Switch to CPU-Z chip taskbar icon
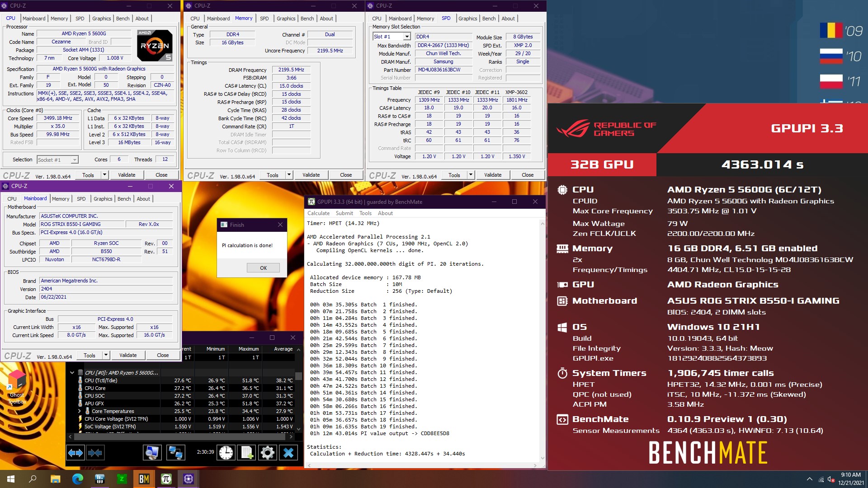868x488 pixels. (x=189, y=479)
